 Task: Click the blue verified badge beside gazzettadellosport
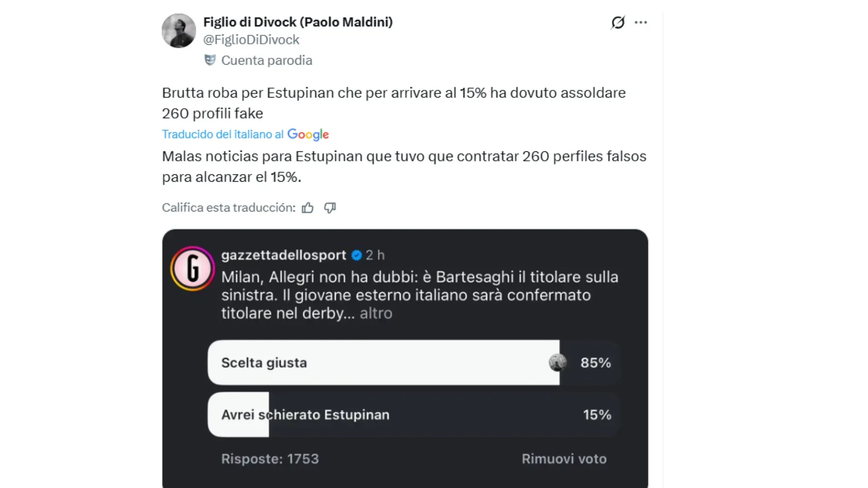[x=357, y=255]
